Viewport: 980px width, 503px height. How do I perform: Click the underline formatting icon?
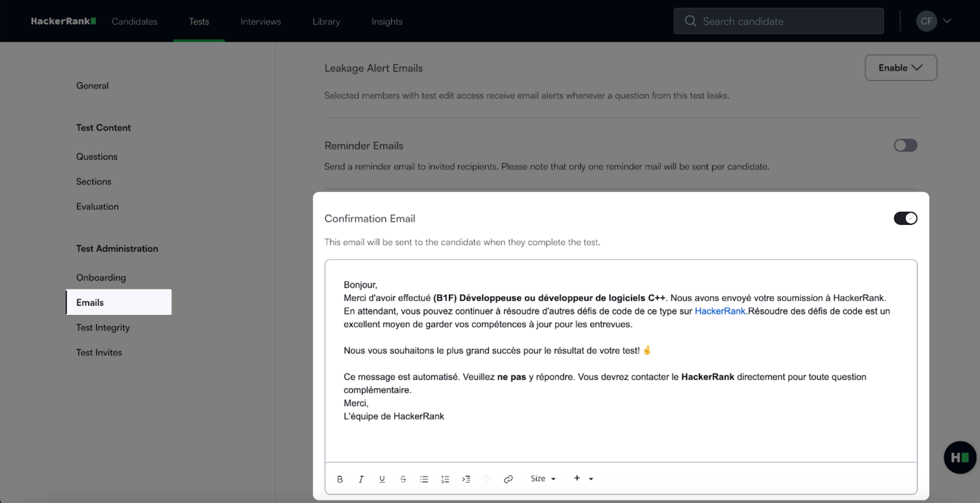[382, 479]
